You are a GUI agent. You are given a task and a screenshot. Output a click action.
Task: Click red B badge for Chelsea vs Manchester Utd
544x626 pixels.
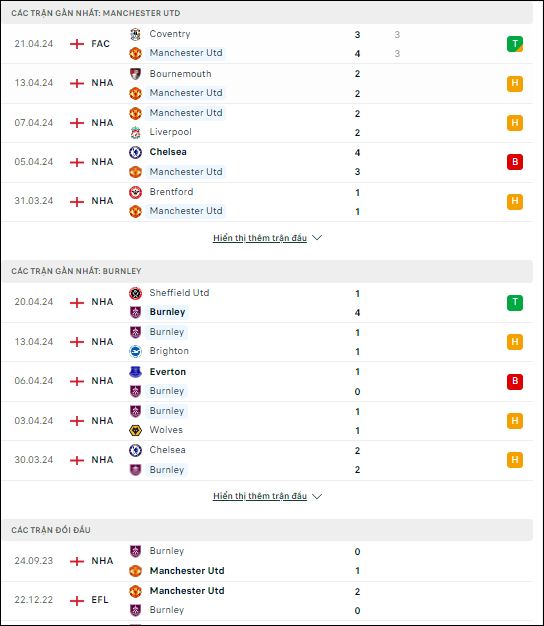coord(515,162)
